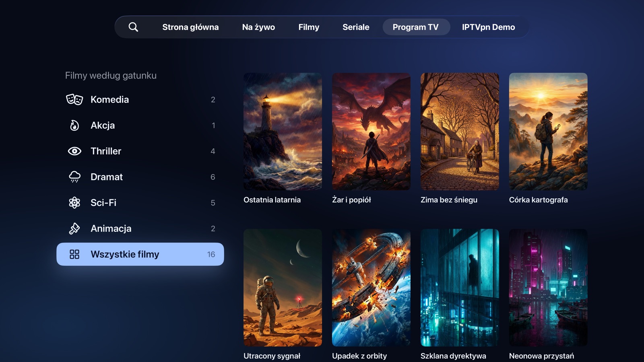
Task: Pick the Thriller genre label
Action: pos(106,151)
